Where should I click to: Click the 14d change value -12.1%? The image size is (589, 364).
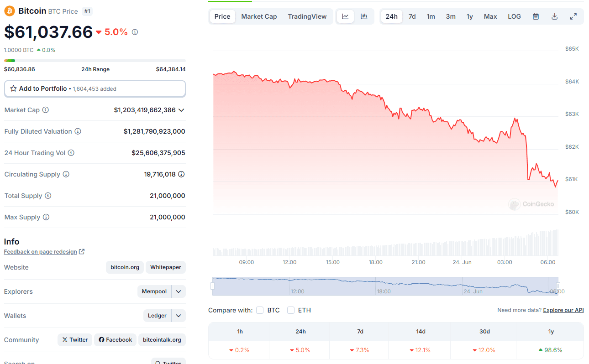[420, 350]
